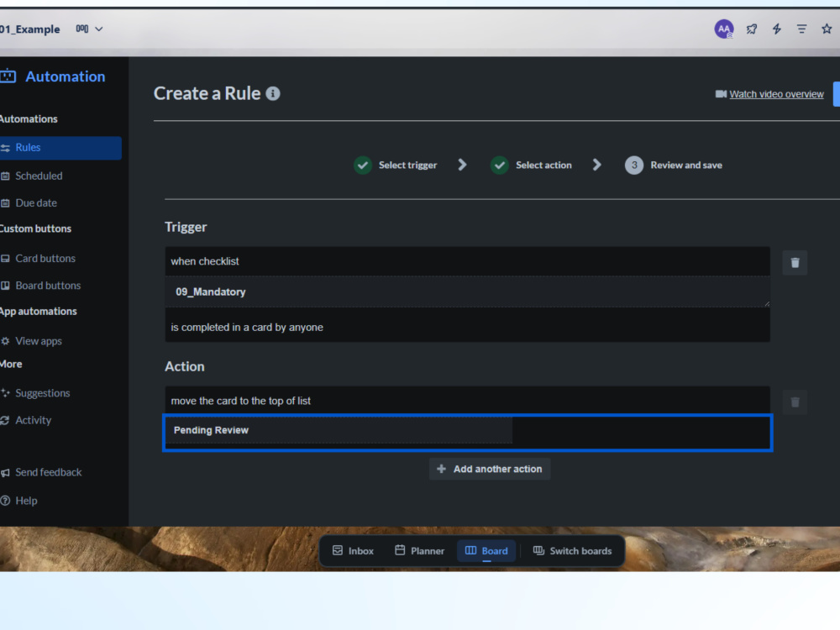Open the filter lines icon
This screenshot has width=840, height=630.
click(x=801, y=29)
